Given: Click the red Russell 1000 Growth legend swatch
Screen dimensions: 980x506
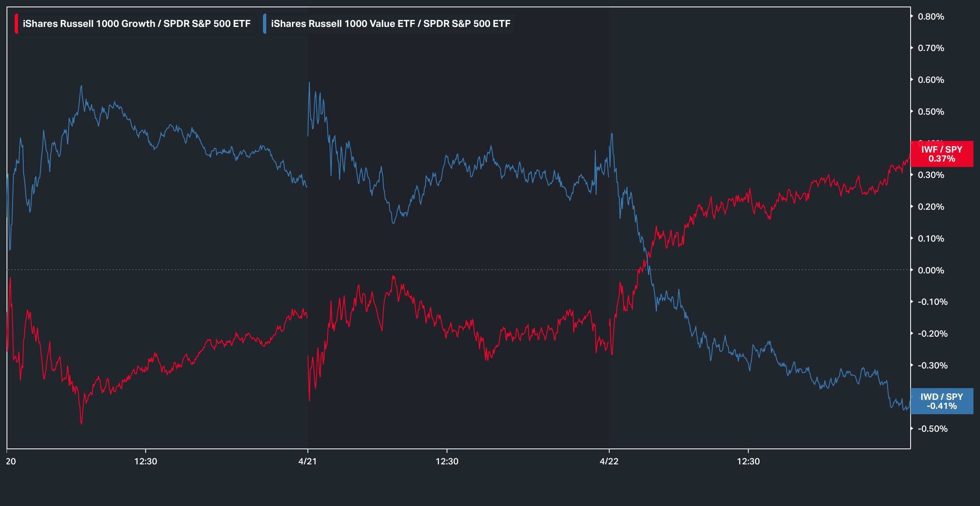Looking at the screenshot, I should tap(16, 24).
